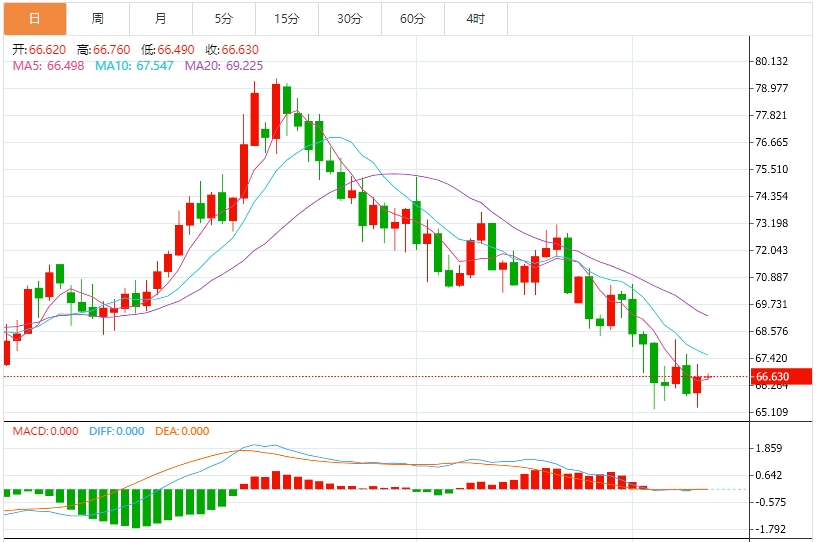Click the 68.576 price axis label
This screenshot has height=542, width=819.
point(771,331)
